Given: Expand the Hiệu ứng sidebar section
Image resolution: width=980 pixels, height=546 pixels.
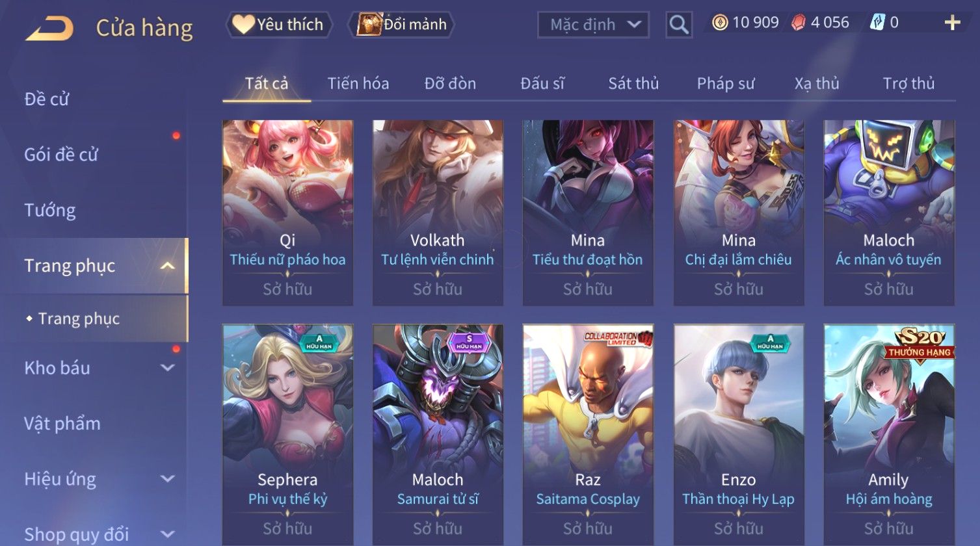Looking at the screenshot, I should pyautogui.click(x=167, y=479).
